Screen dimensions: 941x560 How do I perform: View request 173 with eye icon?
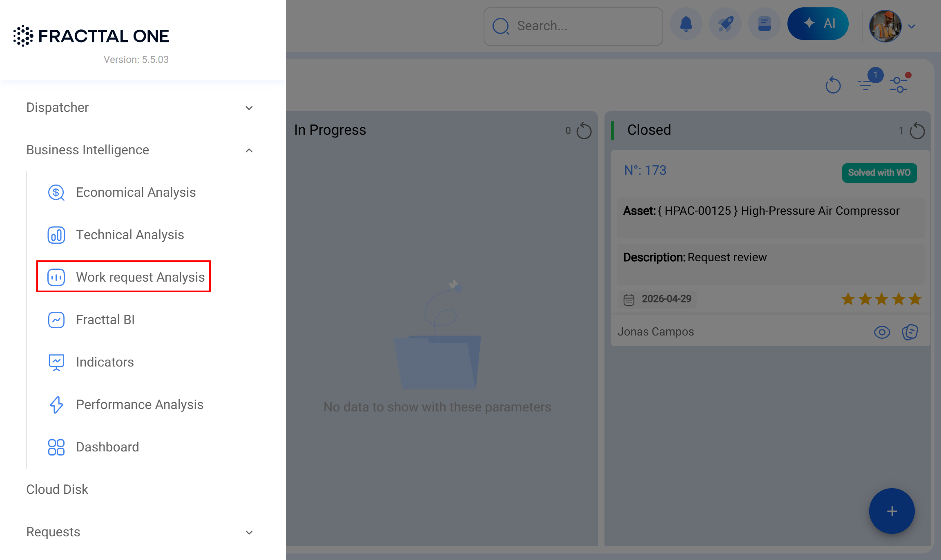coord(882,332)
